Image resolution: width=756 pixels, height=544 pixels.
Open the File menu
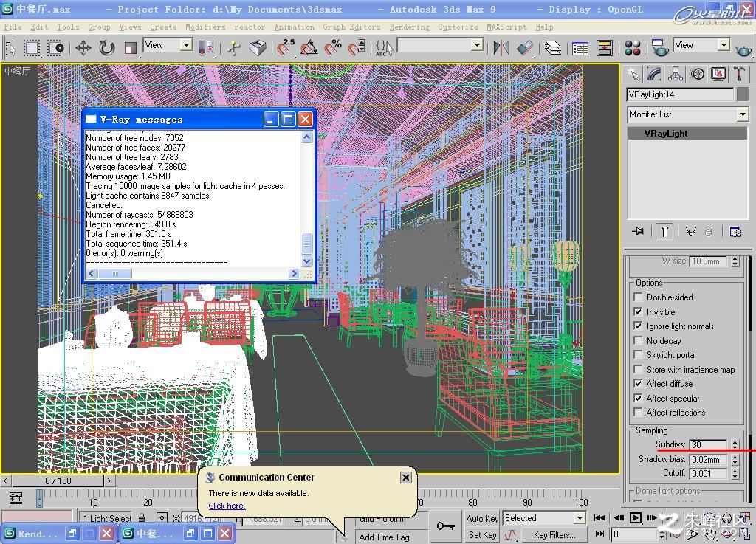(x=13, y=27)
